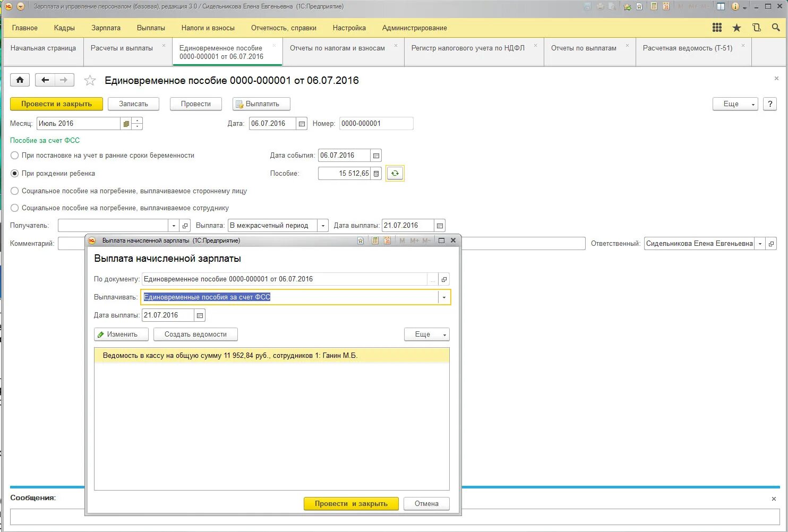Expand the Получатель dropdown
Image resolution: width=788 pixels, height=532 pixels.
tap(174, 226)
